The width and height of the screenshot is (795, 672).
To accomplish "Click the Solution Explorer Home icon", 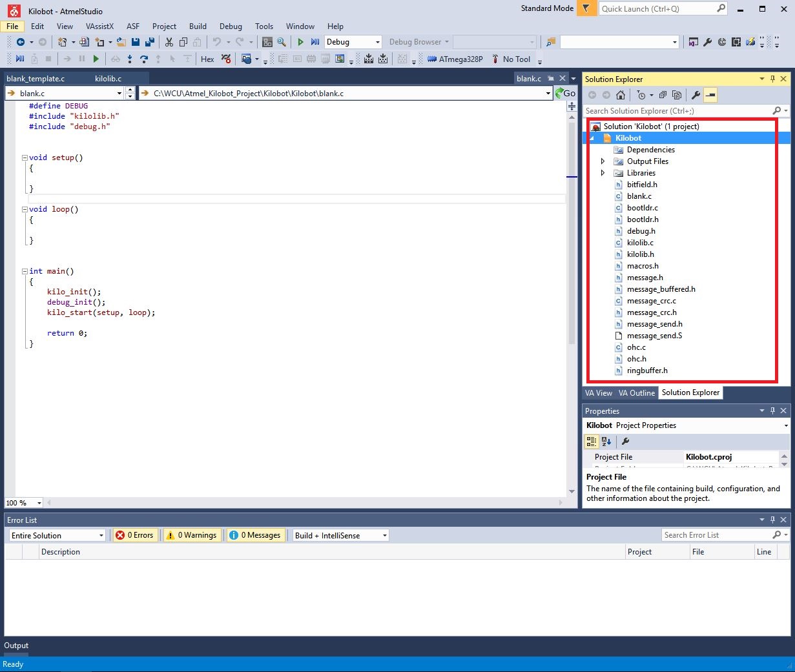I will (621, 95).
